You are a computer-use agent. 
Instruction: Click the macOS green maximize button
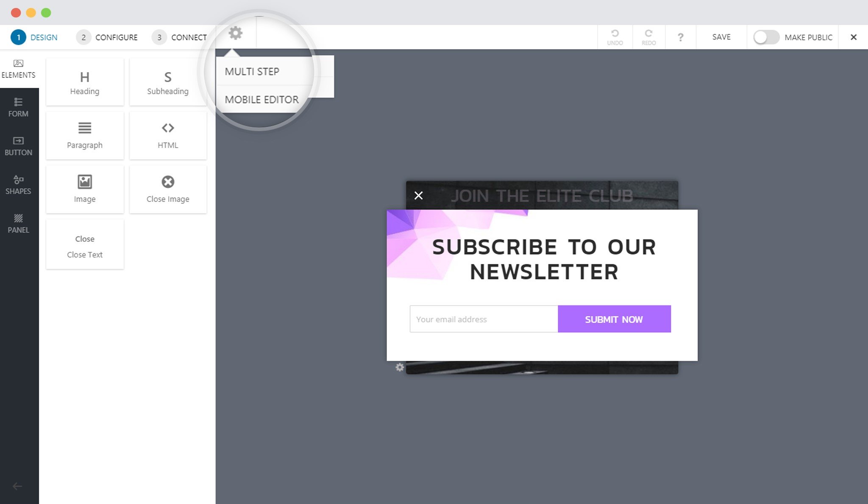pos(46,13)
